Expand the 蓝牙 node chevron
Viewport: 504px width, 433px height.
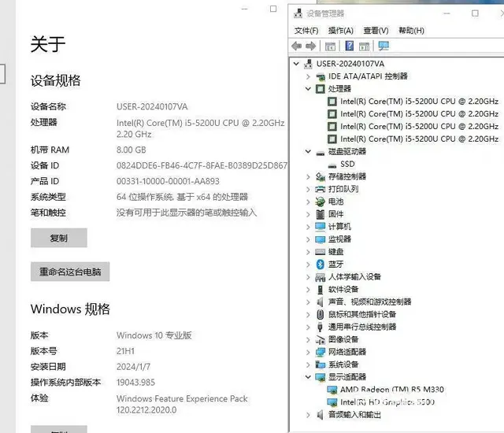pos(308,265)
